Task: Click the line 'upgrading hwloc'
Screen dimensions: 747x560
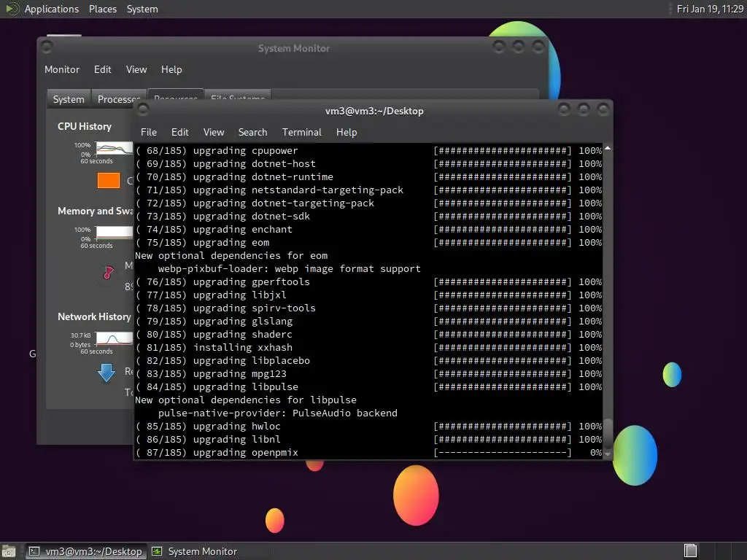Action: point(368,427)
